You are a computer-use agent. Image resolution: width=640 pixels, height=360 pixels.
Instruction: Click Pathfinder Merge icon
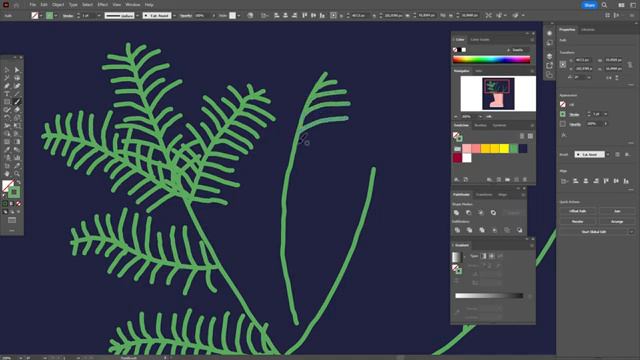(x=482, y=230)
